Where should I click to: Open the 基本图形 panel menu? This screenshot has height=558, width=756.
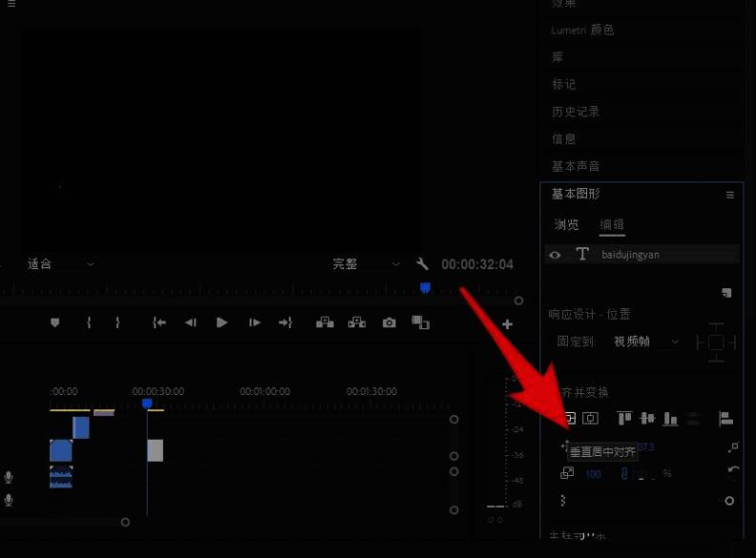(730, 195)
